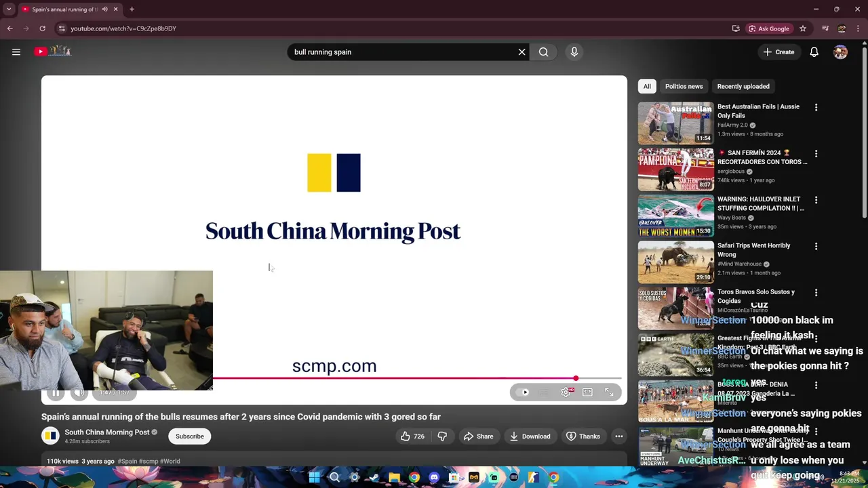This screenshot has height=488, width=868.
Task: Go back in browser history
Action: [x=9, y=28]
